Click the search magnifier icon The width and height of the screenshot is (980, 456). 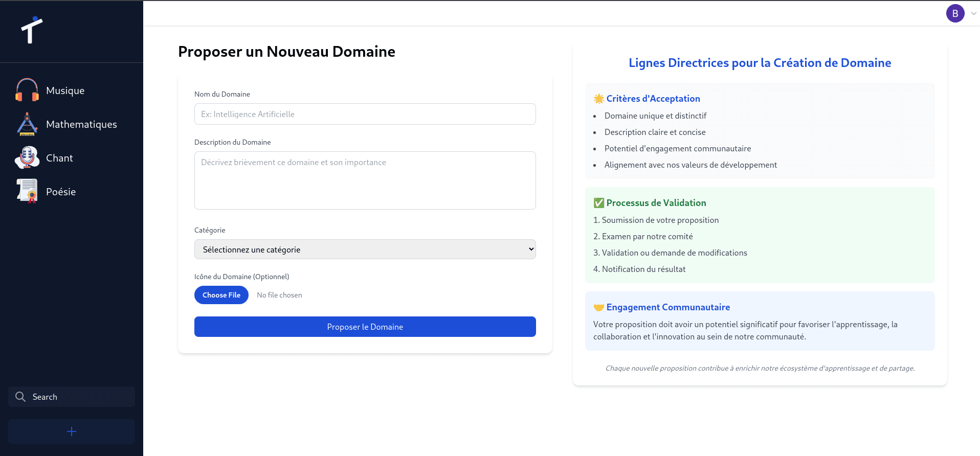20,397
